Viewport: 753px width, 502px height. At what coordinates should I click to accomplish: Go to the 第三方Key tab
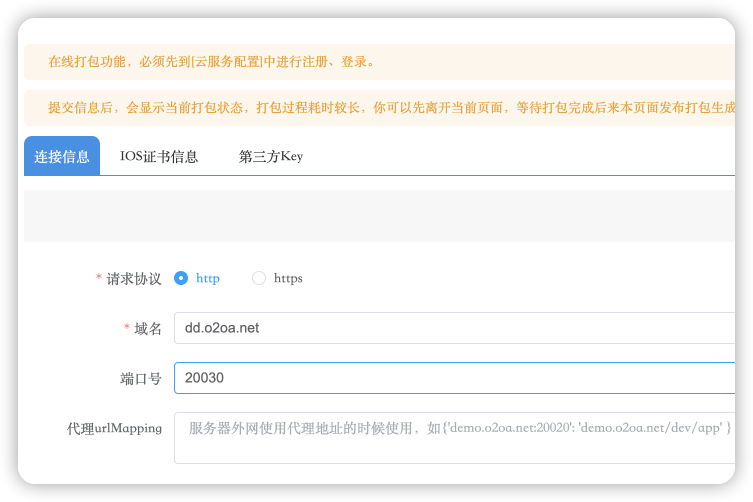[270, 156]
